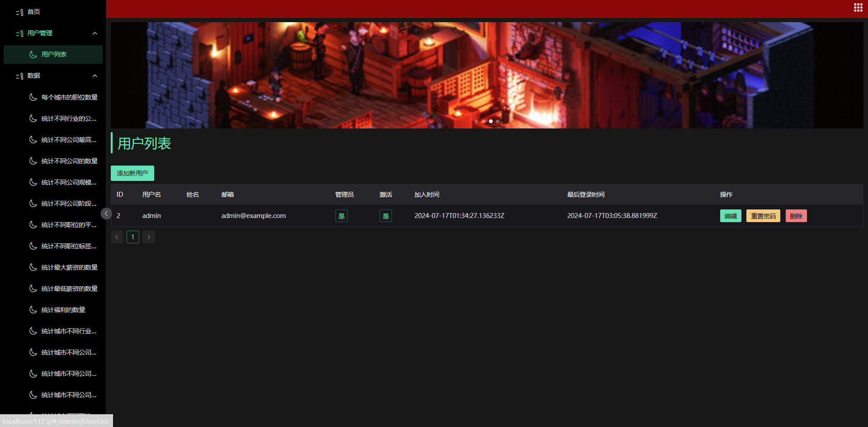The width and height of the screenshot is (868, 427).
Task: Click the moon icon beside 统计福利的数量
Action: (x=33, y=310)
